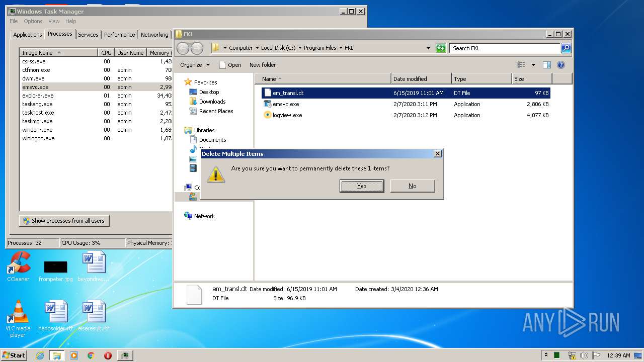
Task: Click the Explorer Back navigation arrow
Action: (183, 48)
